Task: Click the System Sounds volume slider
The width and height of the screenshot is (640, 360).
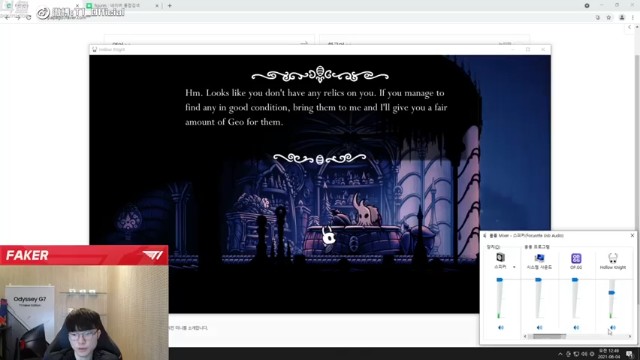Action: (x=538, y=298)
